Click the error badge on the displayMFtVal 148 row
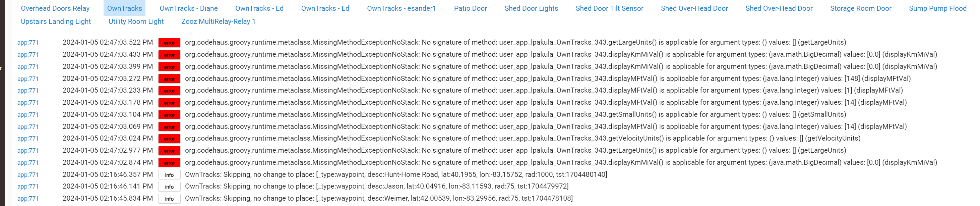The height and width of the screenshot is (206, 980). tap(169, 79)
